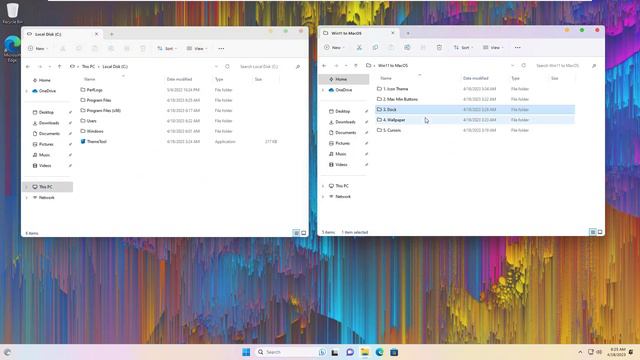Open Recycle Bin on desktop
This screenshot has width=640, height=360.
(13, 13)
